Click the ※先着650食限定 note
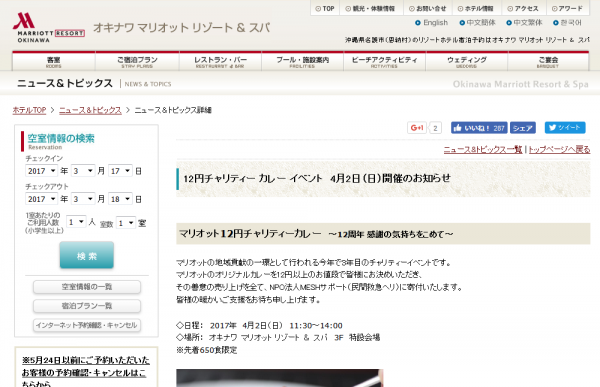600x387 pixels. tap(207, 350)
